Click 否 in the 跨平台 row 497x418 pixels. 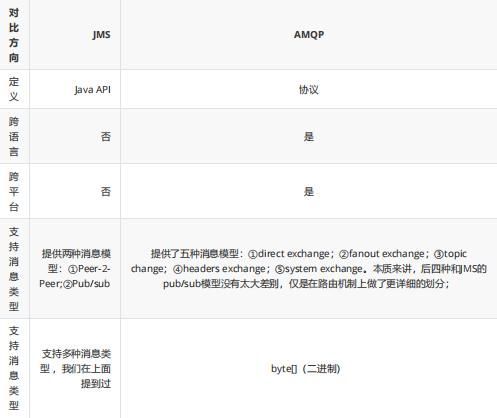click(x=106, y=191)
